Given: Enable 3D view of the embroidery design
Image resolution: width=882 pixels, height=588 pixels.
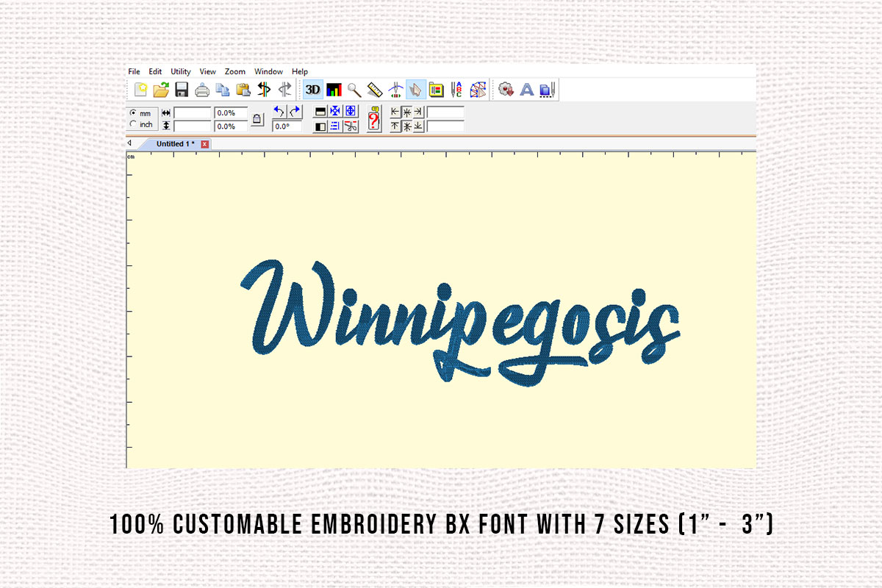Looking at the screenshot, I should [x=313, y=90].
